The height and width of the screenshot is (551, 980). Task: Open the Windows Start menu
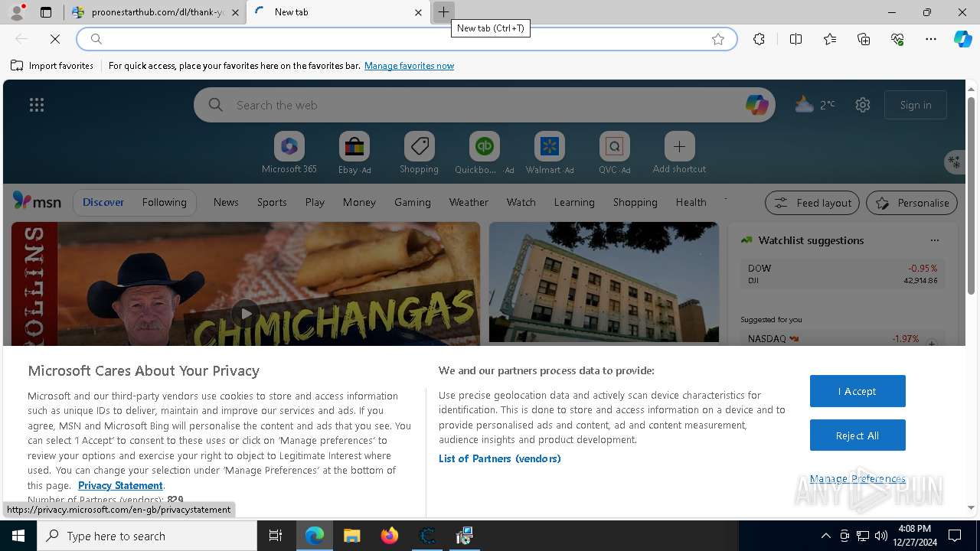point(18,536)
